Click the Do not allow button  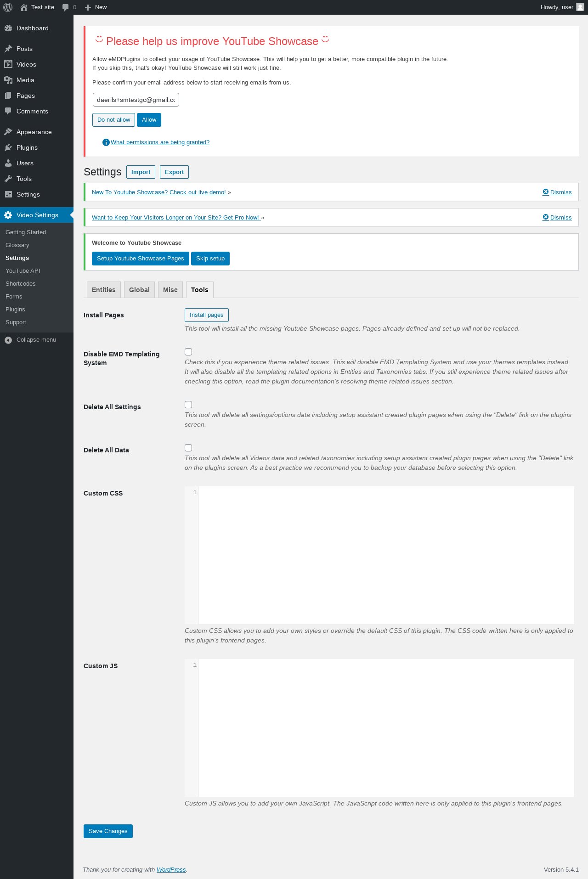click(x=114, y=120)
